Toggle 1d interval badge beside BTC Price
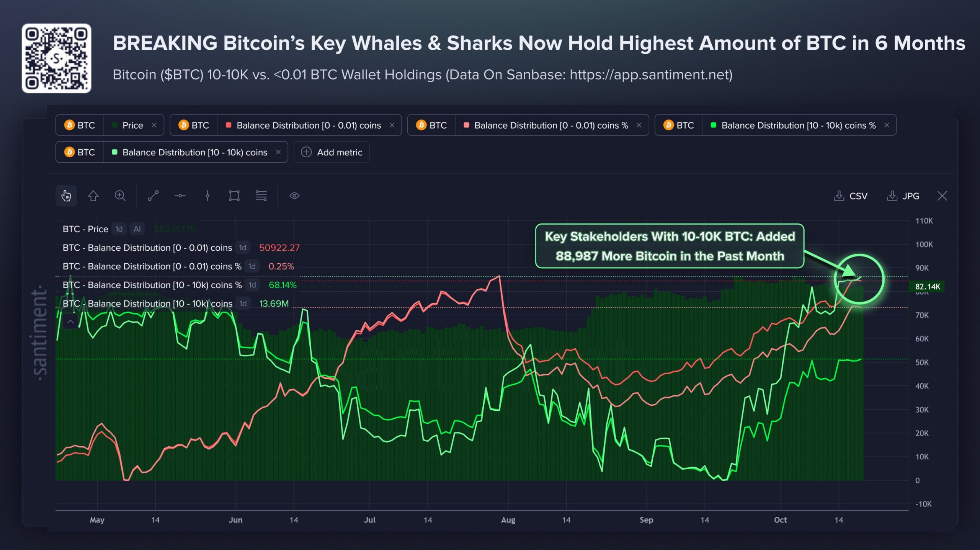This screenshot has height=550, width=980. (119, 229)
